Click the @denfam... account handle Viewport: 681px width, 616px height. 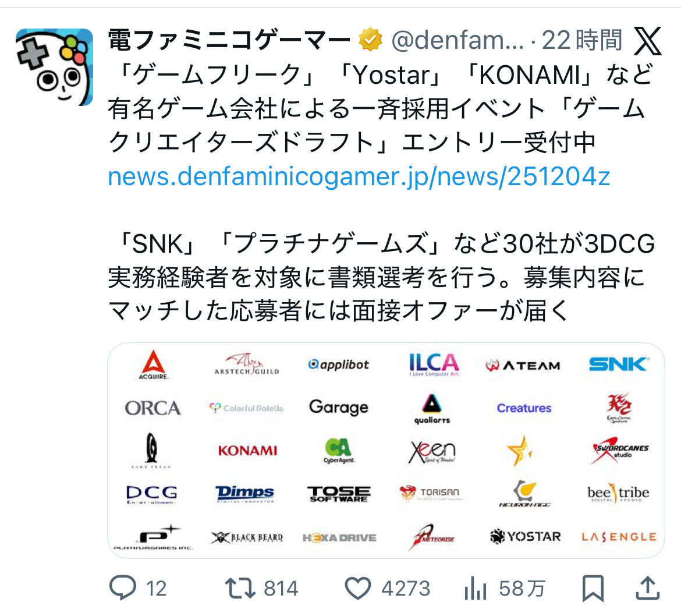457,40
